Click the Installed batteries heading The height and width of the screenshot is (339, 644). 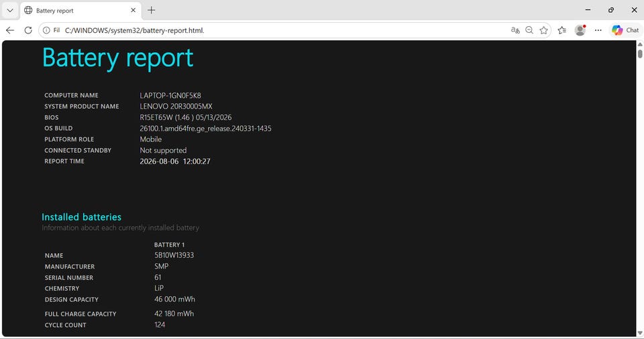(81, 217)
